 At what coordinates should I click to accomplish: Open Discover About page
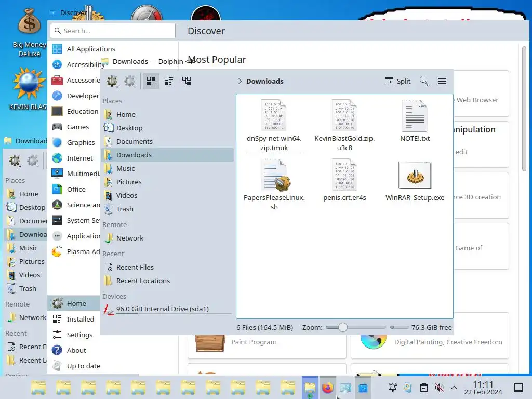coord(75,351)
